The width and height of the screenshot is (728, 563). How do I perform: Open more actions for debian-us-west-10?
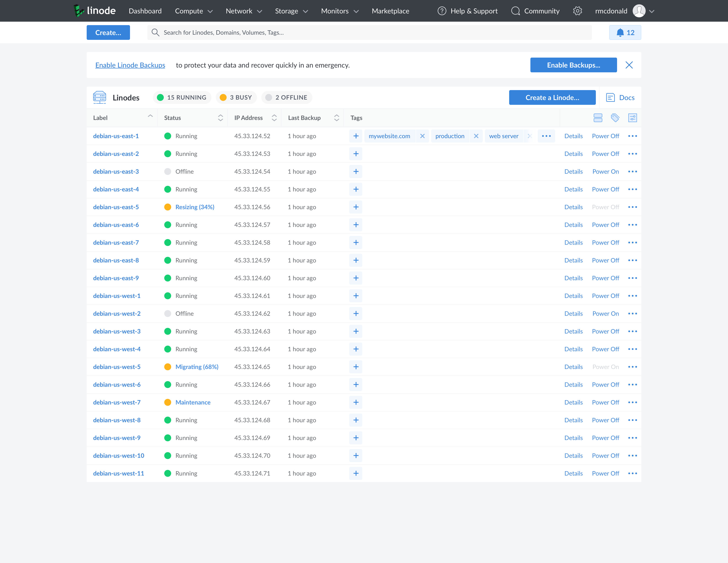[x=632, y=456]
